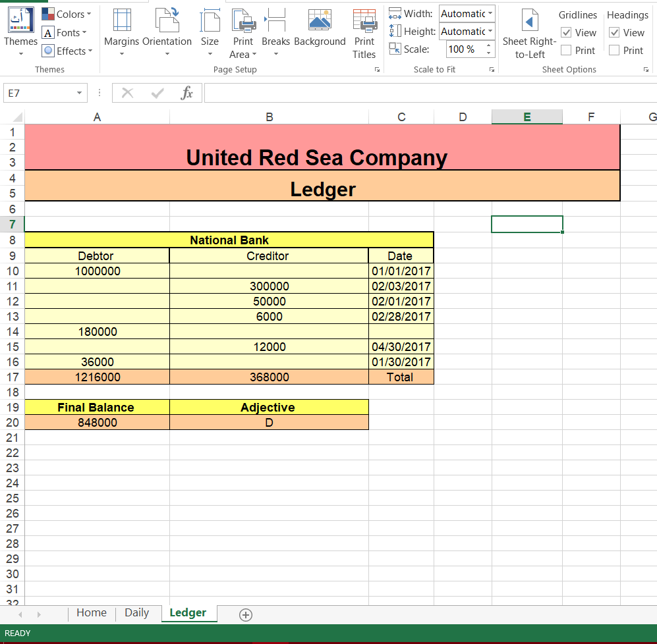The image size is (657, 644).
Task: Select the United Red Sea Company title cell
Action: coord(322,147)
